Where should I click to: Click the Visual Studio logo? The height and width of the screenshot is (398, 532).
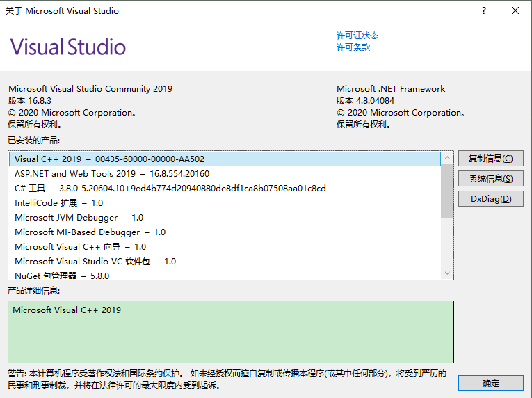(68, 47)
